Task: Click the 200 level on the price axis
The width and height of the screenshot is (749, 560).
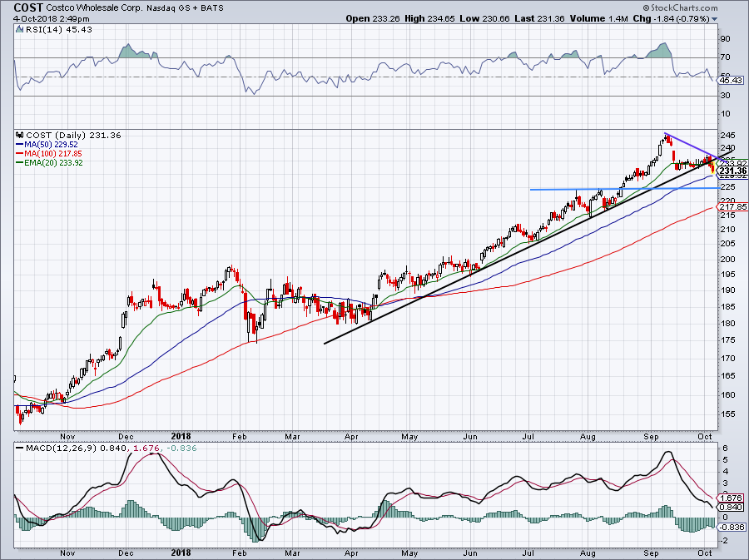Action: [728, 260]
